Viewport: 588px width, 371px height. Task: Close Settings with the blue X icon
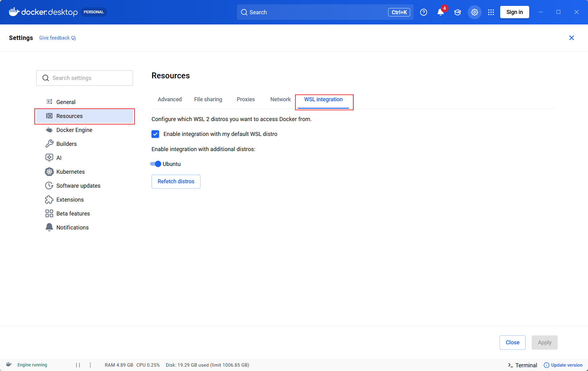coord(571,38)
